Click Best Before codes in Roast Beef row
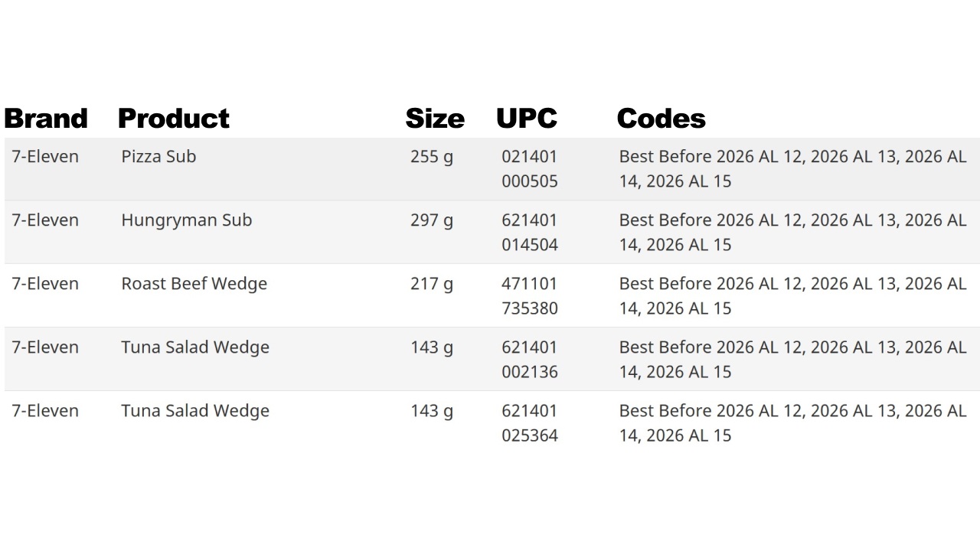The height and width of the screenshot is (551, 980). (793, 295)
